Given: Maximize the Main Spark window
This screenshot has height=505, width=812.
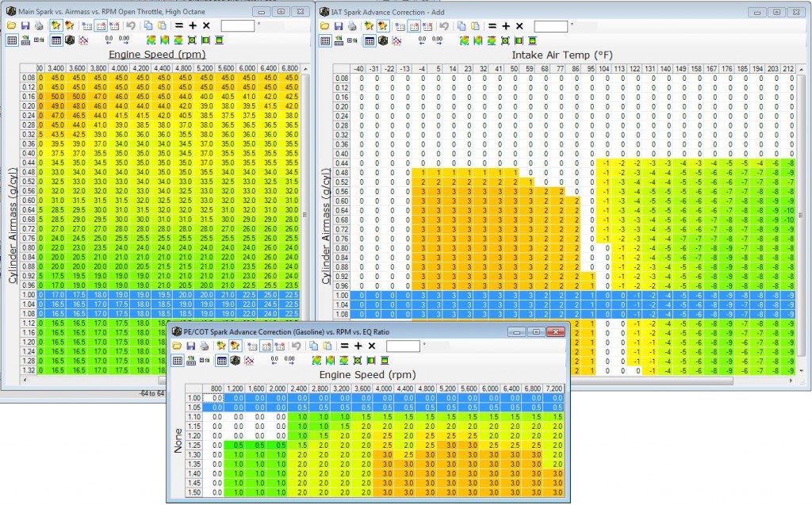Looking at the screenshot, I should pos(282,11).
